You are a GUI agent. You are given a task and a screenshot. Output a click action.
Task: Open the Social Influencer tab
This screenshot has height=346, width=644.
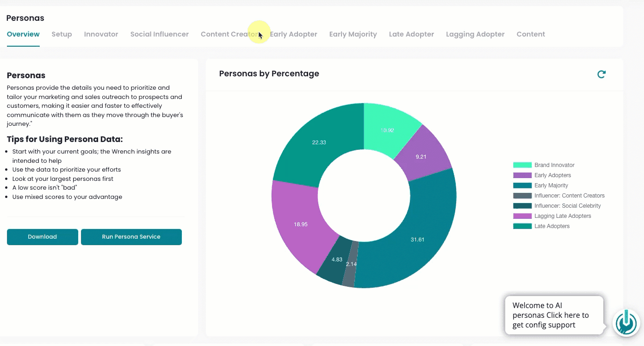click(x=160, y=34)
